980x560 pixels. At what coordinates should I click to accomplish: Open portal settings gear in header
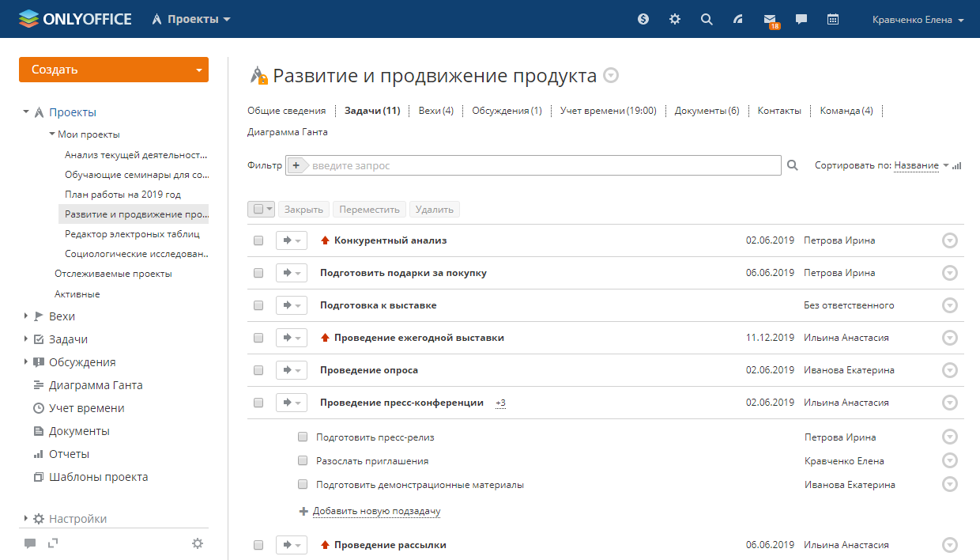click(x=674, y=20)
